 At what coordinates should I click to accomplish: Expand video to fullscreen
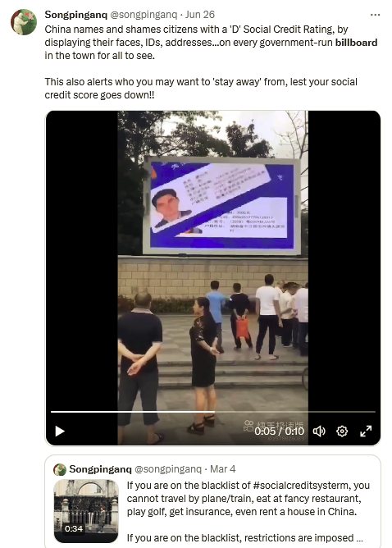[x=366, y=432]
